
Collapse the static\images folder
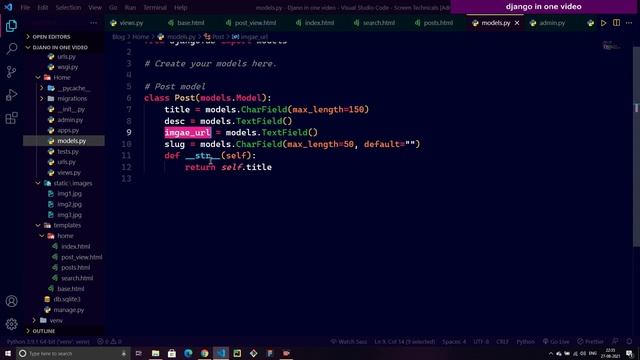coord(38,183)
